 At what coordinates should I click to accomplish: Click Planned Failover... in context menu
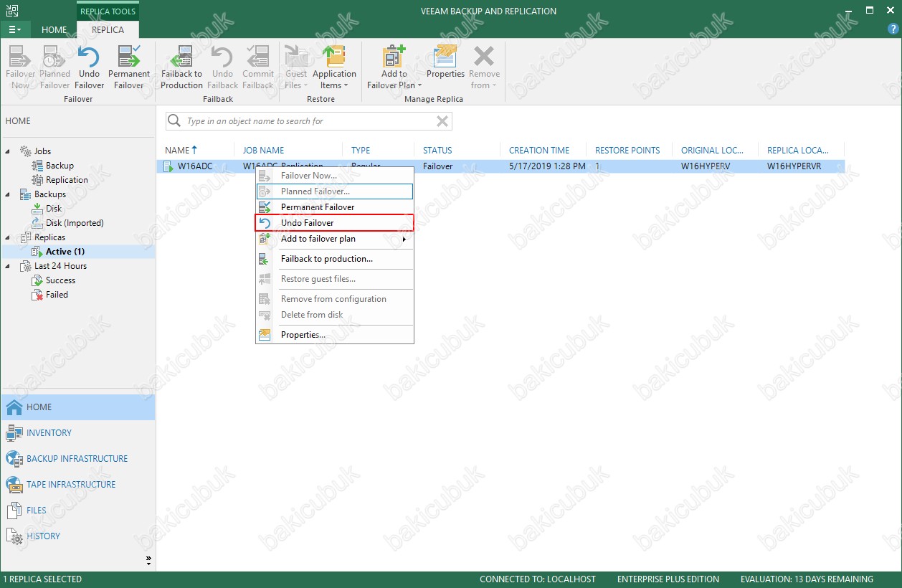point(335,191)
